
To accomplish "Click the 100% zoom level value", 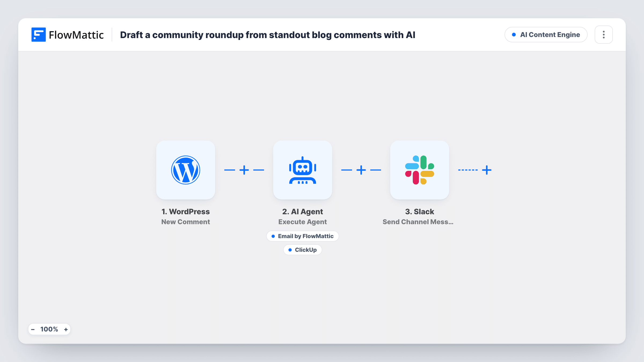I will tap(49, 329).
